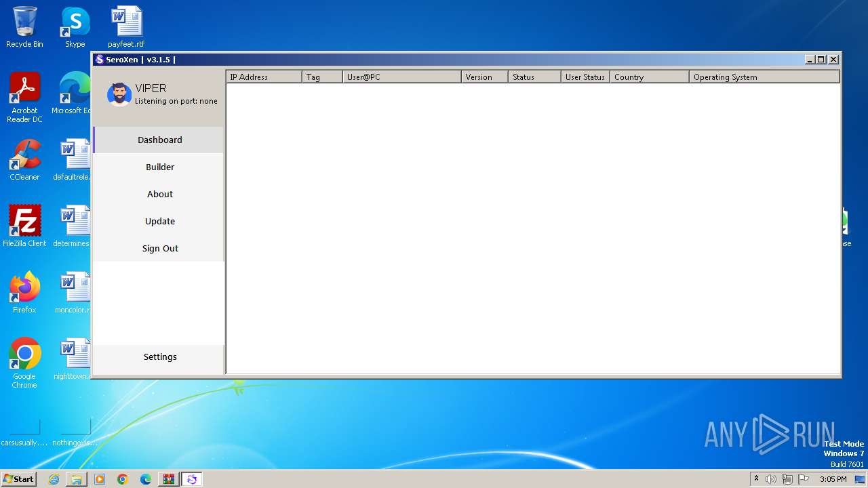The width and height of the screenshot is (868, 488).
Task: Click the VIPER user avatar
Action: pyautogui.click(x=119, y=94)
